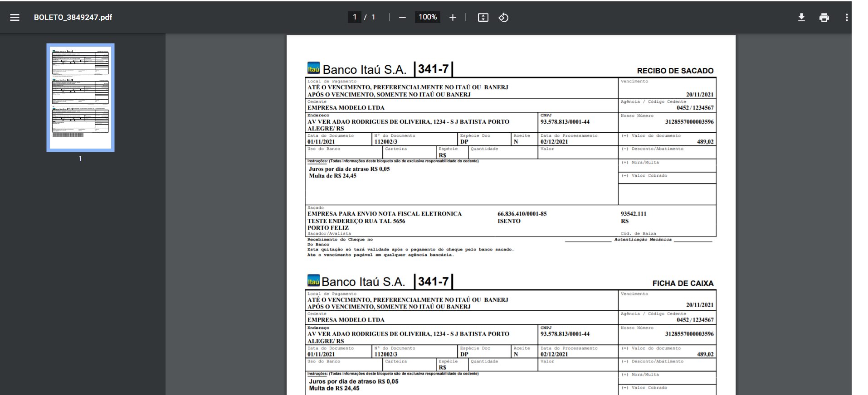Click 'Ate o vencimento pagável' notice line
The width and height of the screenshot is (868, 395).
pos(380,255)
